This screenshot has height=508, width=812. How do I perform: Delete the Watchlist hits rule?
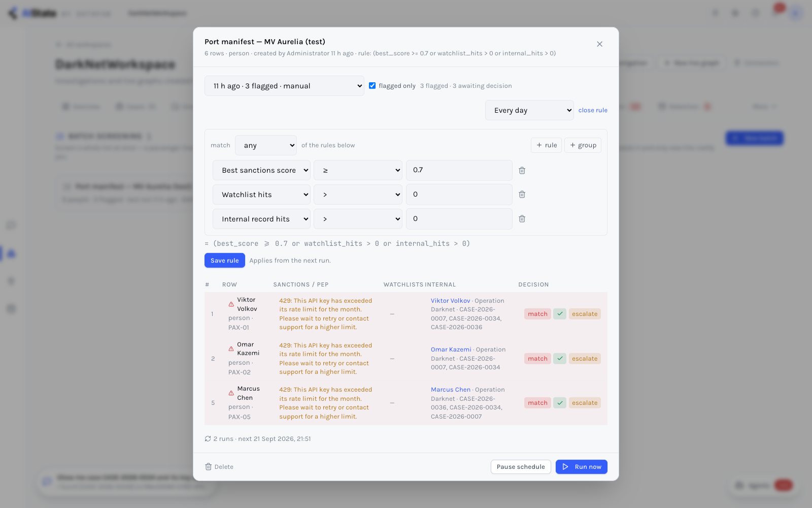(522, 195)
